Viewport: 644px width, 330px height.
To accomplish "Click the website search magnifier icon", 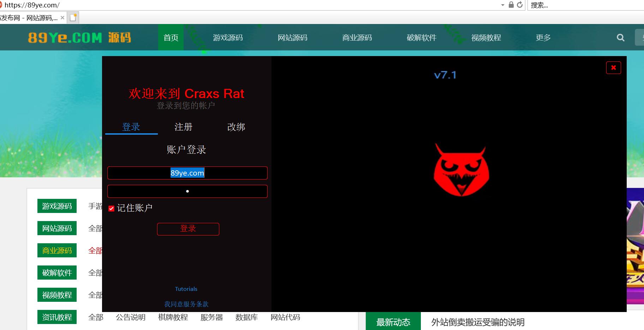I will click(620, 38).
